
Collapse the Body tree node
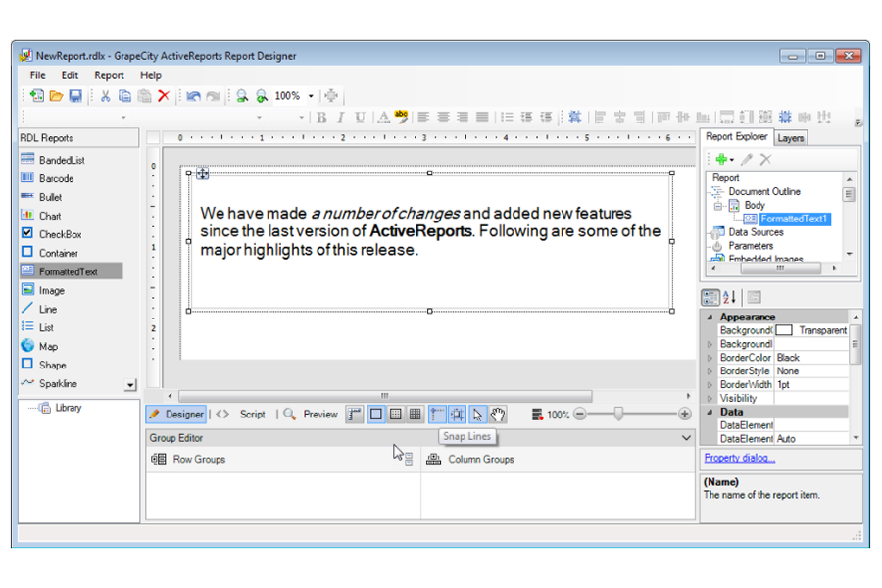(717, 206)
